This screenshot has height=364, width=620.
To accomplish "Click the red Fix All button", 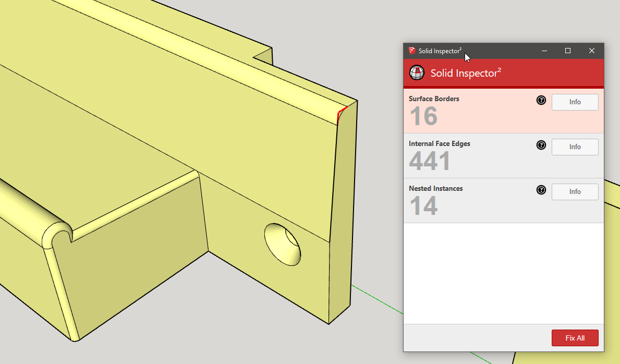I will coord(575,338).
